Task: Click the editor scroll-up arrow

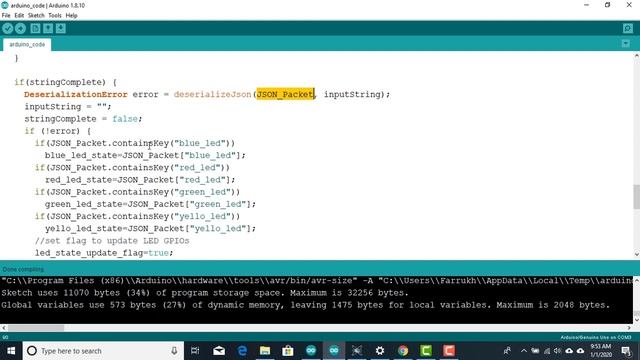Action: pos(636,56)
